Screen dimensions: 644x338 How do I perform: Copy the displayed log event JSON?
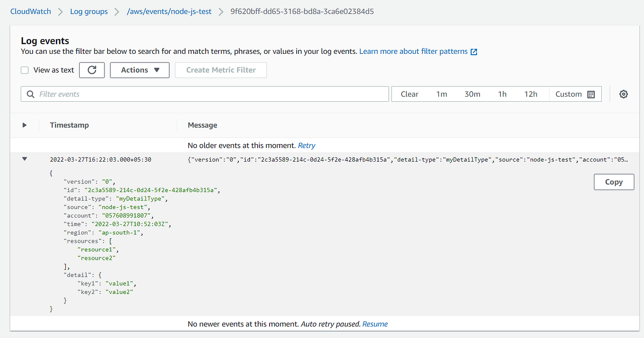(x=614, y=182)
